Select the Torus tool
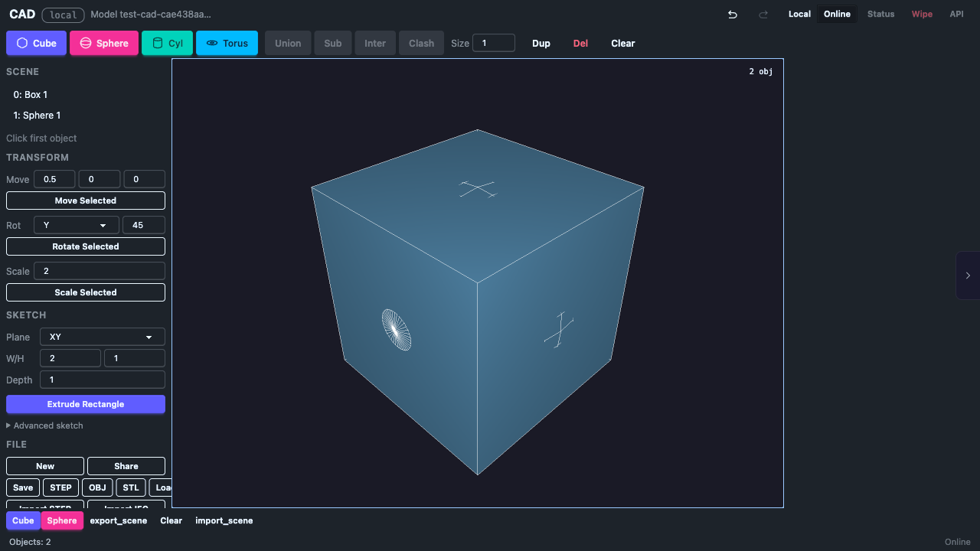 [x=227, y=43]
